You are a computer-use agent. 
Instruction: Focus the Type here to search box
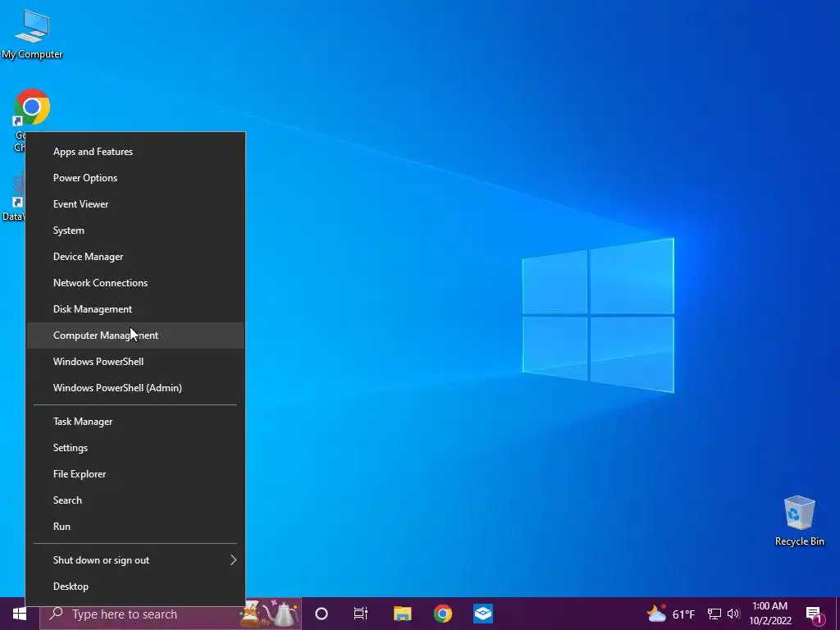[171, 614]
